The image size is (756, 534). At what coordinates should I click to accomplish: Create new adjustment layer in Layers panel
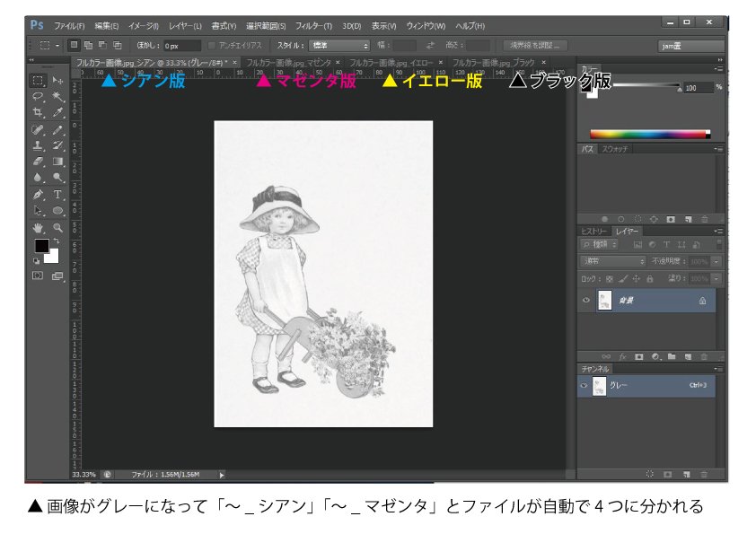[655, 356]
